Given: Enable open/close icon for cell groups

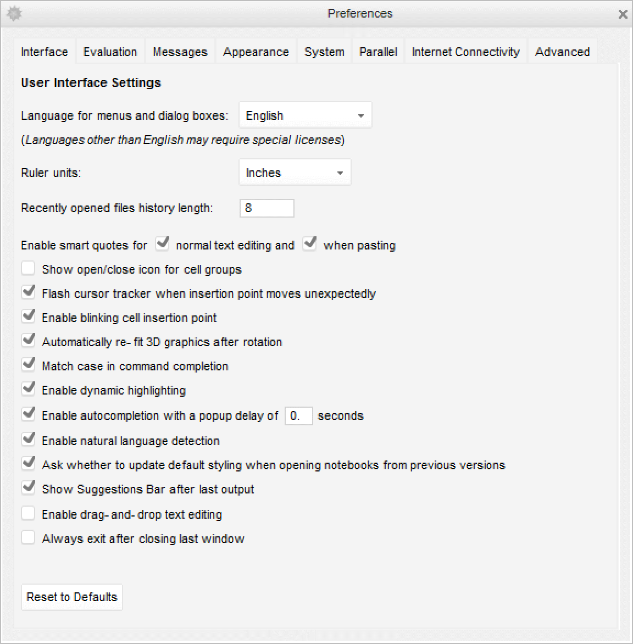Looking at the screenshot, I should 28,269.
